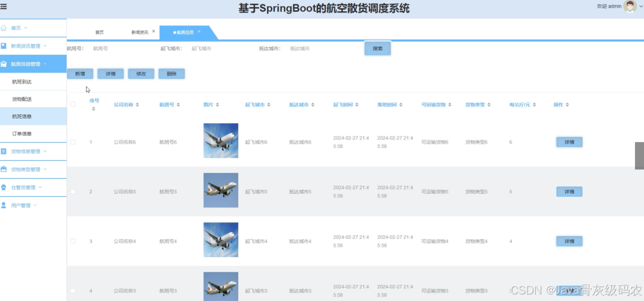The height and width of the screenshot is (301, 644).
Task: Click the 货物信息管理 sidebar icon
Action: coord(4,151)
